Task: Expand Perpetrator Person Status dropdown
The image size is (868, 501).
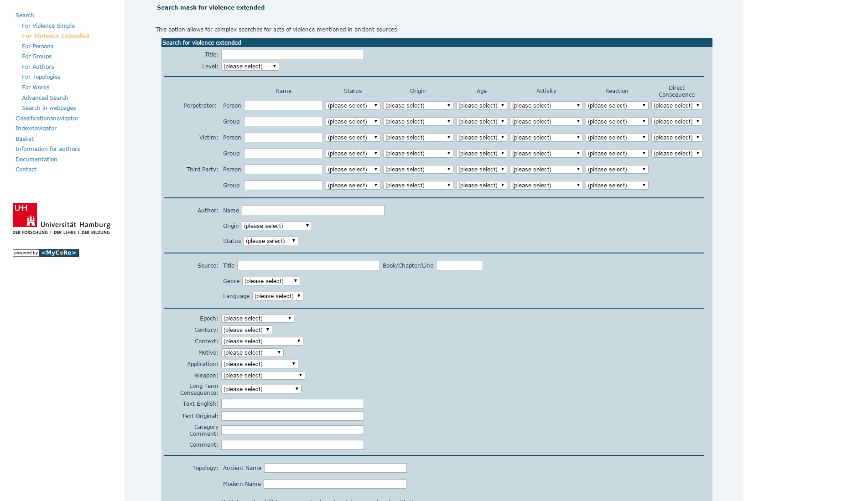Action: coord(353,106)
